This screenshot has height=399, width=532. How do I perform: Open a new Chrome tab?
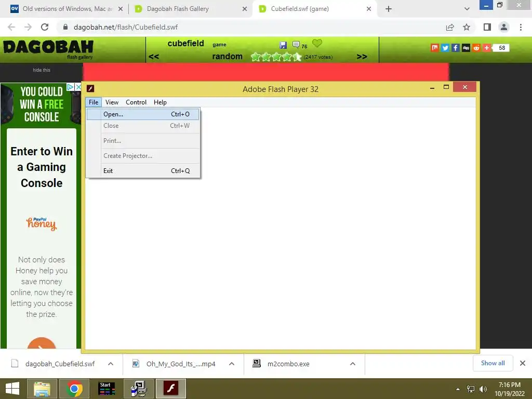[389, 9]
